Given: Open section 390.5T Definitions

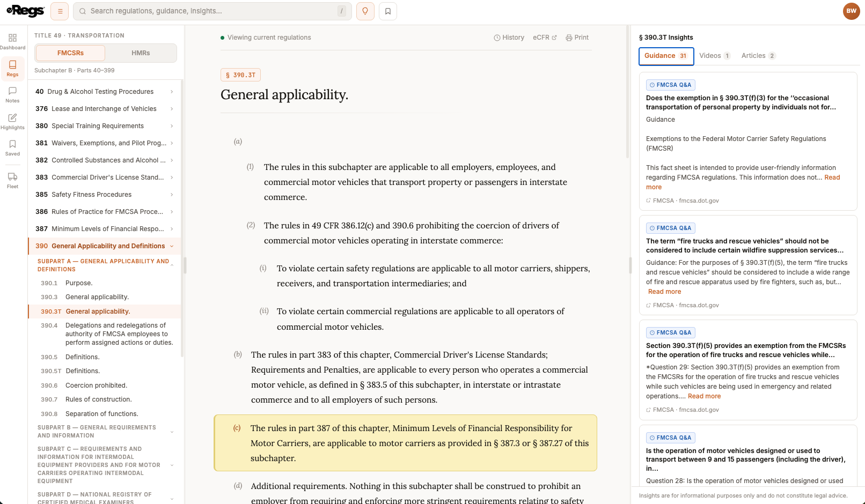Looking at the screenshot, I should point(105,371).
